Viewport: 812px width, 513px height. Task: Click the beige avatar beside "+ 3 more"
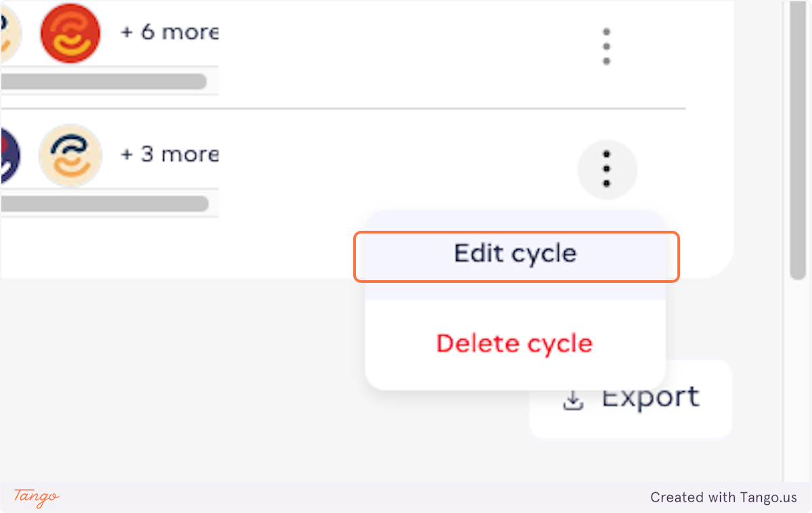pos(70,156)
